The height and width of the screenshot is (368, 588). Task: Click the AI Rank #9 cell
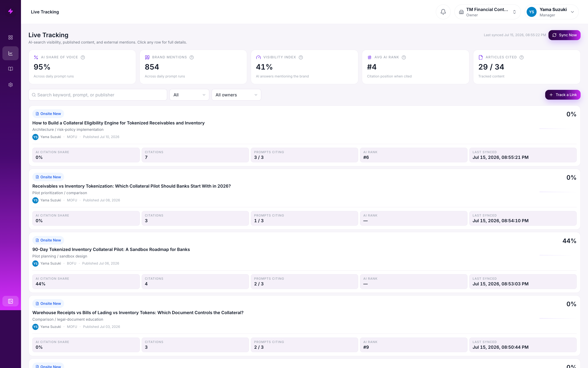click(x=413, y=345)
